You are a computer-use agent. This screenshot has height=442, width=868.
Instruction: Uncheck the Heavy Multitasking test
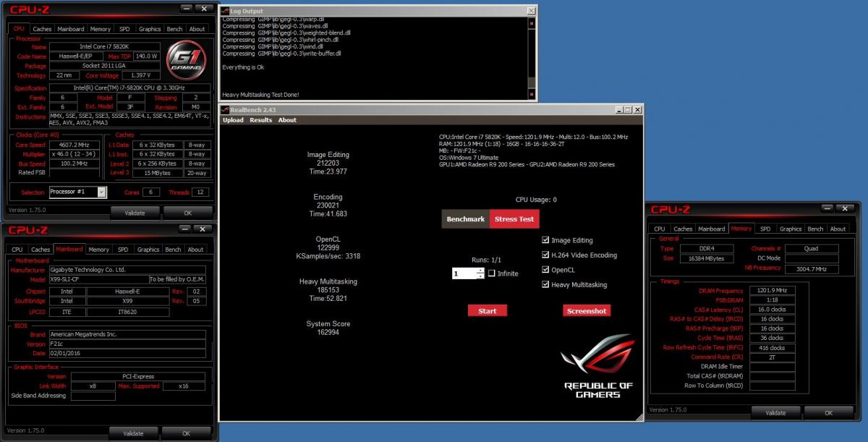(x=545, y=284)
